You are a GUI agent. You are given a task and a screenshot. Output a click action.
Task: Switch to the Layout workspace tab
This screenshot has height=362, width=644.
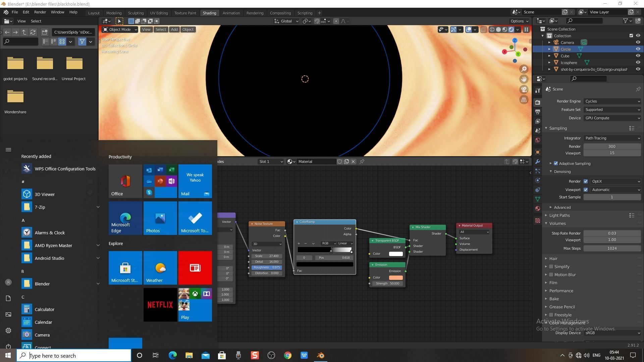[x=94, y=13]
